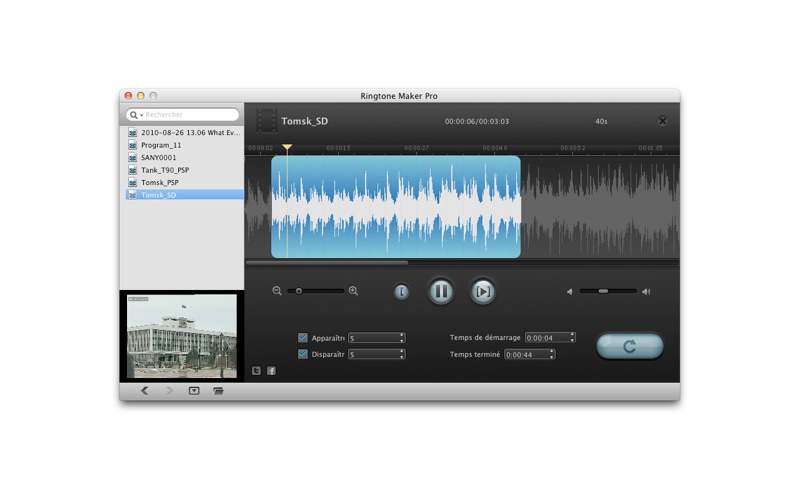Click the 00:00:52 timeline ruler mark
This screenshot has width=800, height=500.
click(x=572, y=148)
